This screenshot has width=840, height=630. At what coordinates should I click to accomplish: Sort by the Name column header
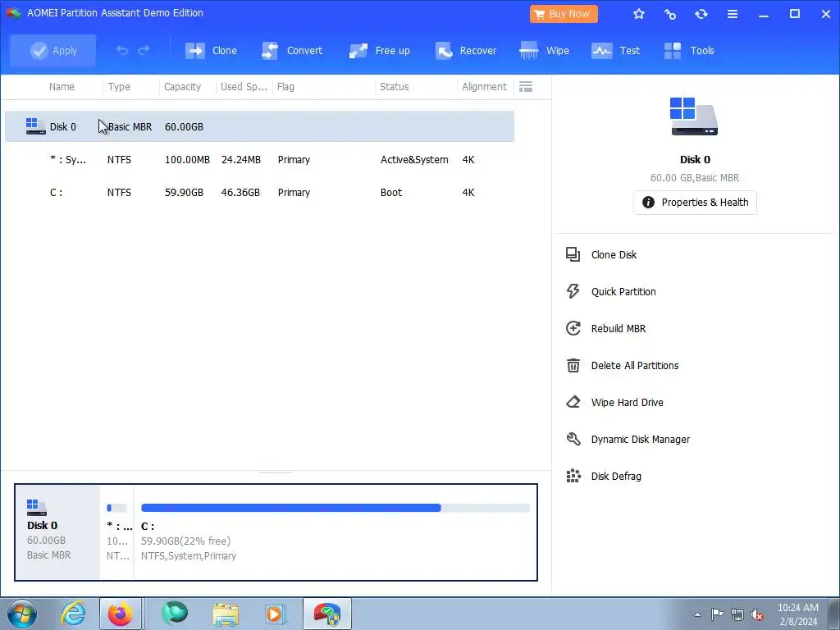[x=62, y=87]
